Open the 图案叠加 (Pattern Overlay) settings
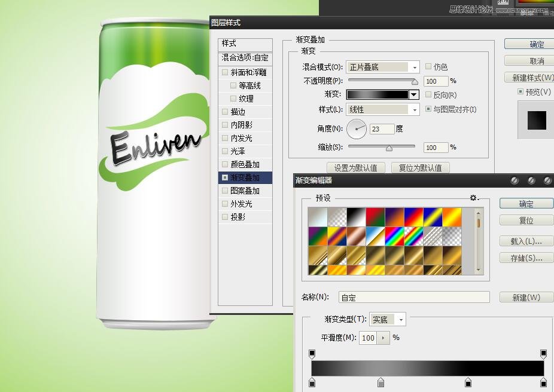Screen dimensions: 554x392 click(245, 191)
